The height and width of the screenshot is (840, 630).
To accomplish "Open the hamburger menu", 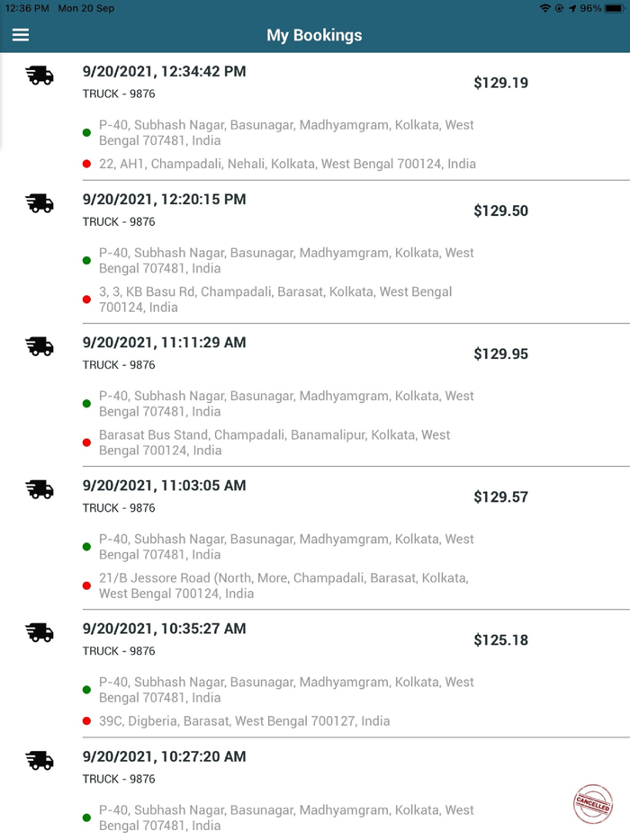I will 20,35.
